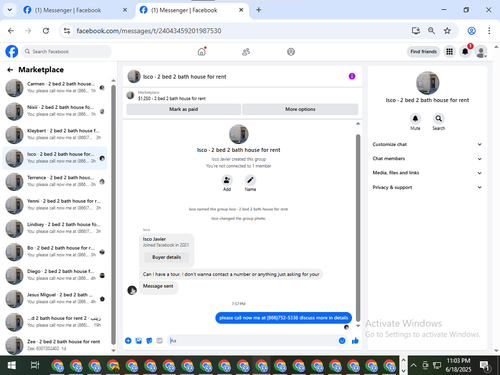This screenshot has width=500, height=375.
Task: Open the account profile menu
Action: [x=481, y=52]
